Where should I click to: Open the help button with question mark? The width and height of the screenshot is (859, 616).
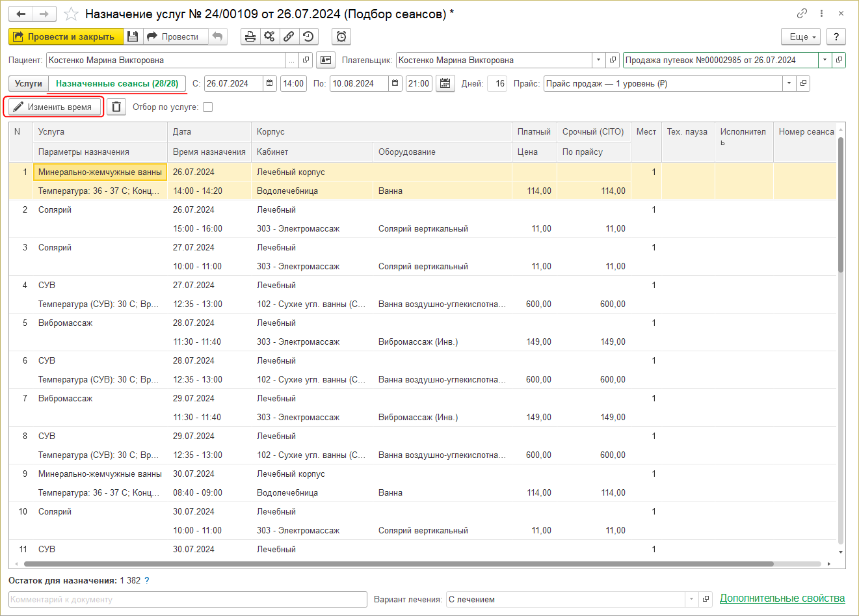[836, 36]
